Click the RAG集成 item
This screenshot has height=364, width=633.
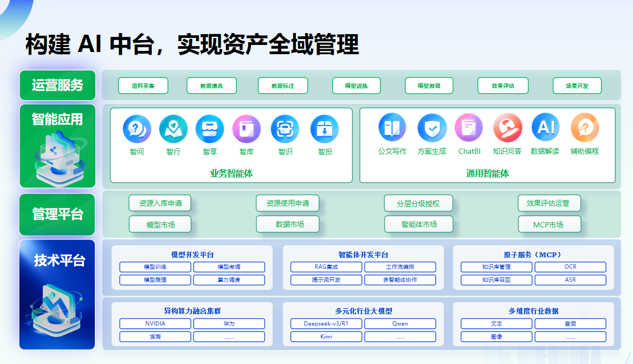point(326,267)
